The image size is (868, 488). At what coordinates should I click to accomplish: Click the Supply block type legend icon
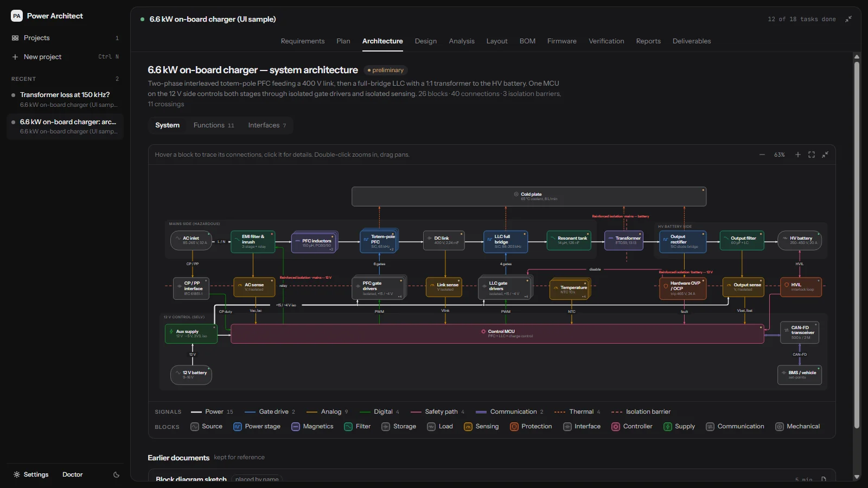(668, 427)
